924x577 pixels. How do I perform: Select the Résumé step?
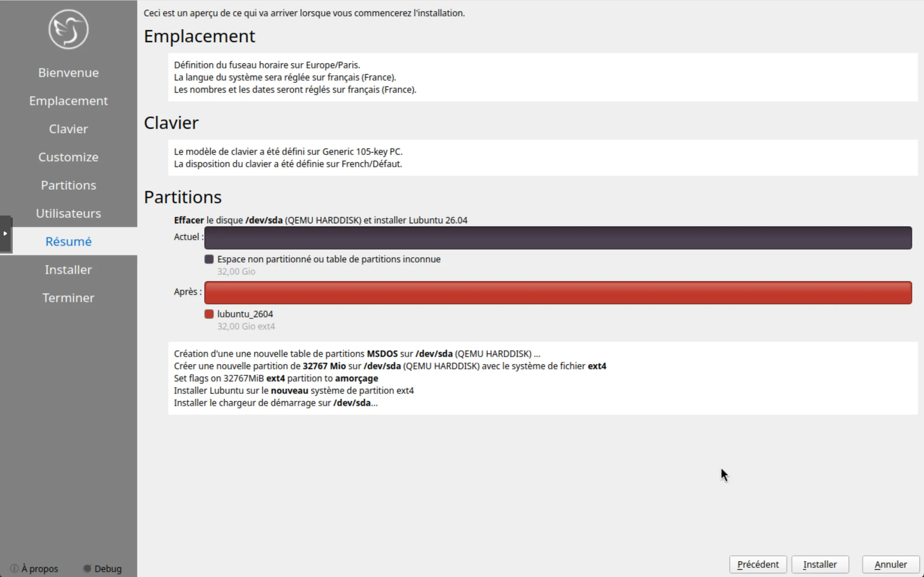pos(68,241)
